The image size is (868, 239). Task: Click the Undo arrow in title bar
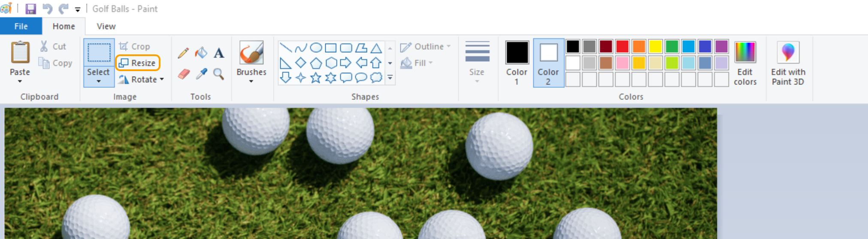point(47,9)
